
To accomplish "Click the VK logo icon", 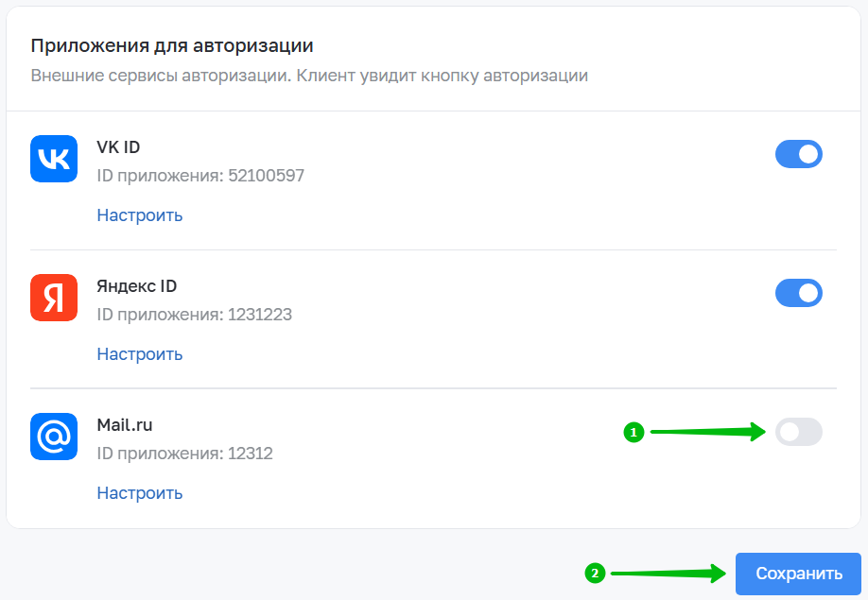I will [54, 159].
